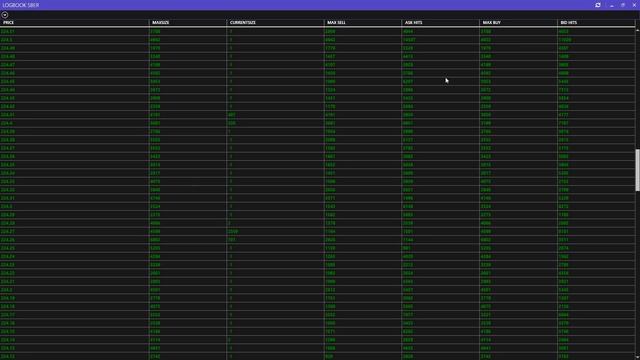The width and height of the screenshot is (640, 360).
Task: Sort by the MAXSIZE column header
Action: click(x=160, y=22)
